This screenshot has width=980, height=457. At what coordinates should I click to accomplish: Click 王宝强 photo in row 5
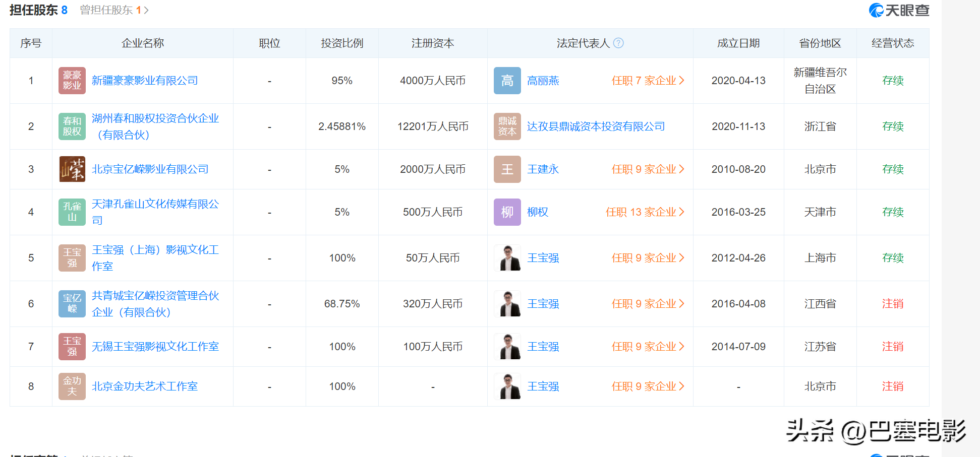507,258
